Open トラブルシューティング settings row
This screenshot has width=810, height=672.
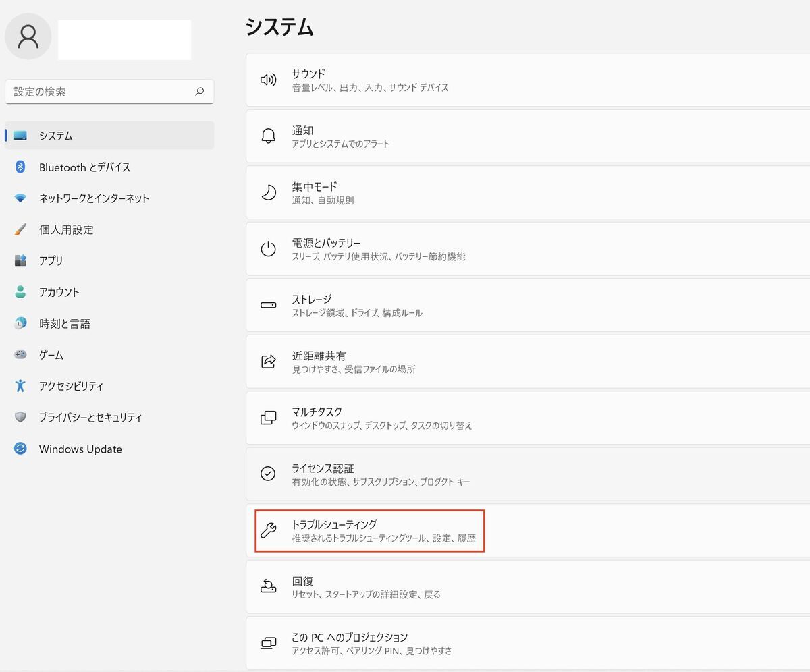point(528,530)
